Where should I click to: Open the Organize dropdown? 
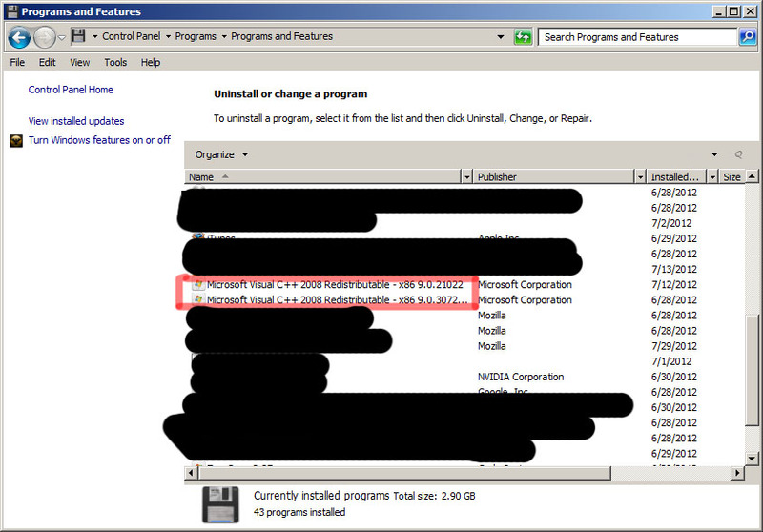[x=221, y=154]
